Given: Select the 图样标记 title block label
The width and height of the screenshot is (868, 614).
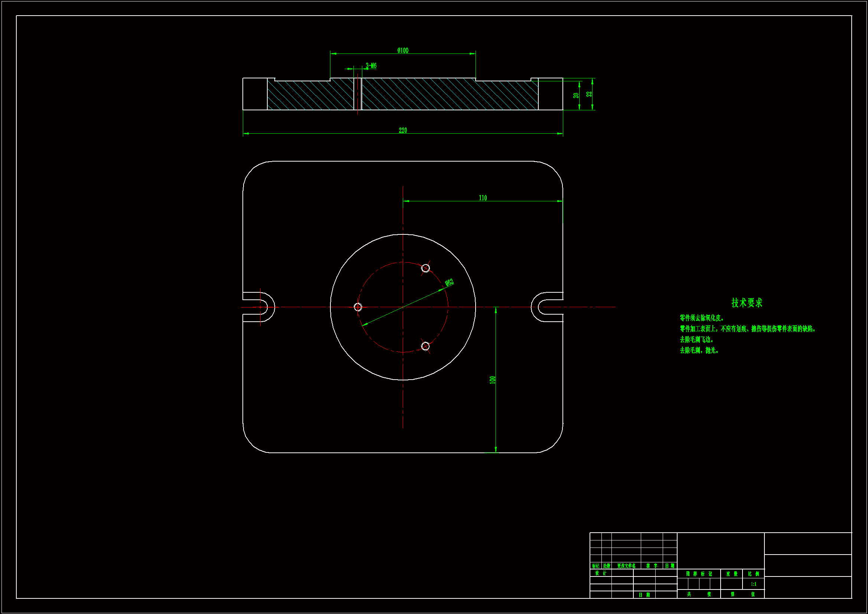Looking at the screenshot, I should click(699, 574).
